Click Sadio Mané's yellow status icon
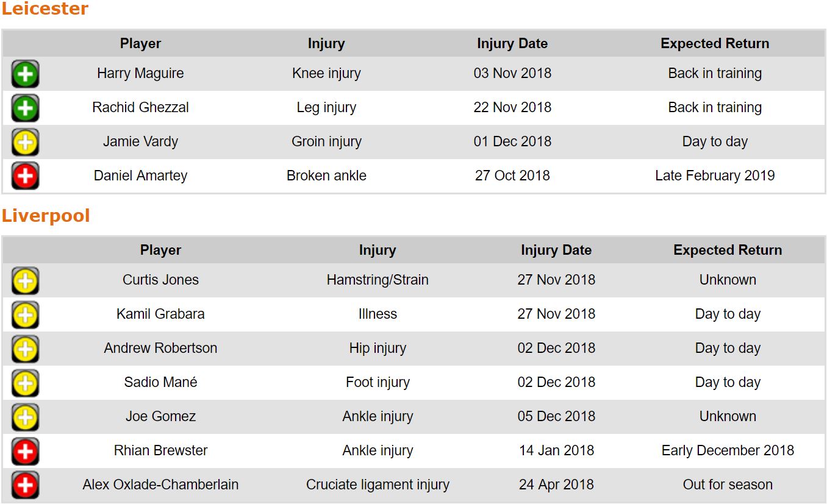Screen dimensions: 827x504 pos(25,383)
